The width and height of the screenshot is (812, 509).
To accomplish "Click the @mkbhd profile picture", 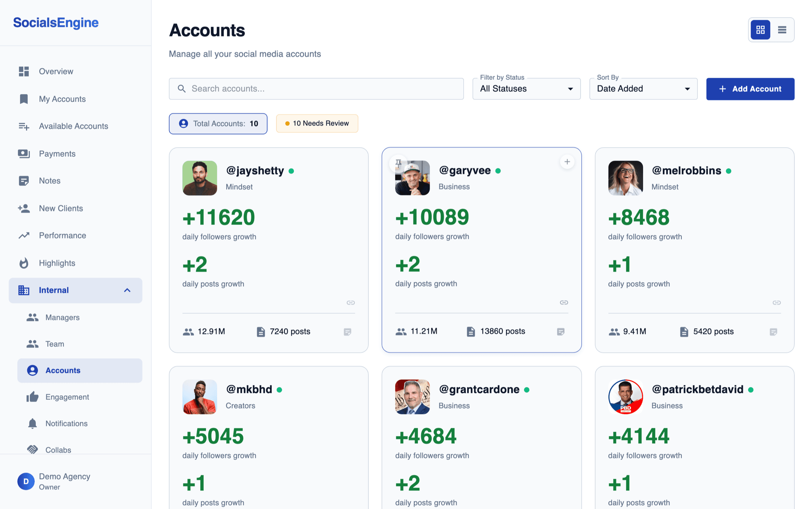I will (200, 397).
